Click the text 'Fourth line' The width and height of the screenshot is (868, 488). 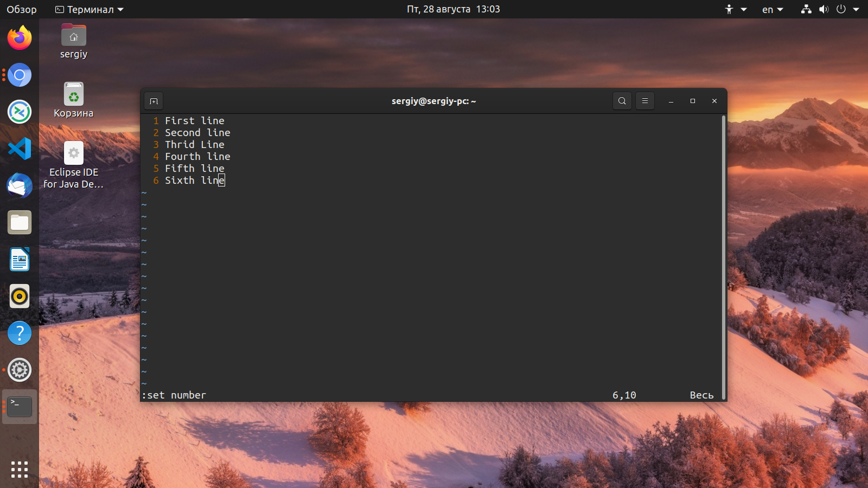197,156
